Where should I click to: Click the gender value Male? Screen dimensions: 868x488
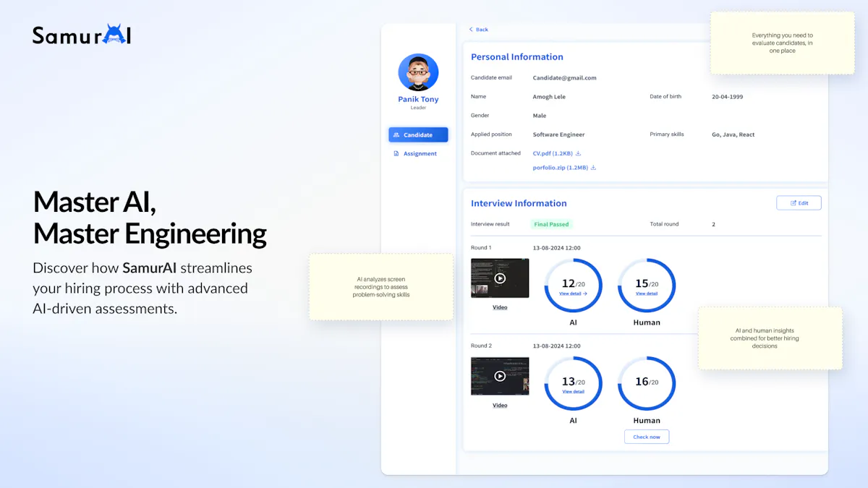click(x=540, y=116)
